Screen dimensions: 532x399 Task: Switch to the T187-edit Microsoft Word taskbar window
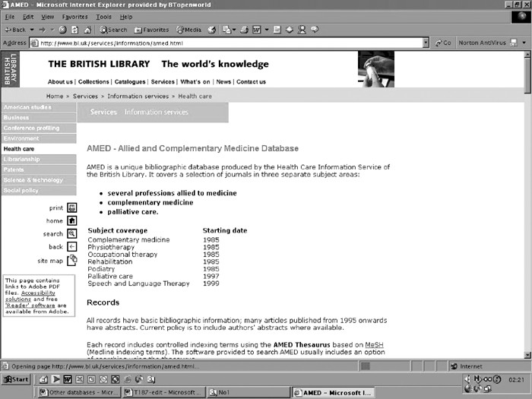coord(164,393)
